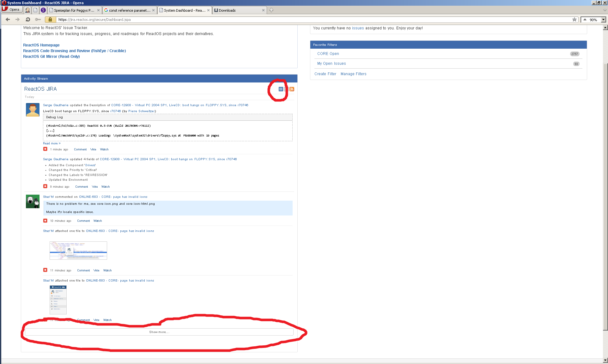Screen dimensions: 608x364
Task: Open the My Open Issues filter
Action: tap(331, 64)
